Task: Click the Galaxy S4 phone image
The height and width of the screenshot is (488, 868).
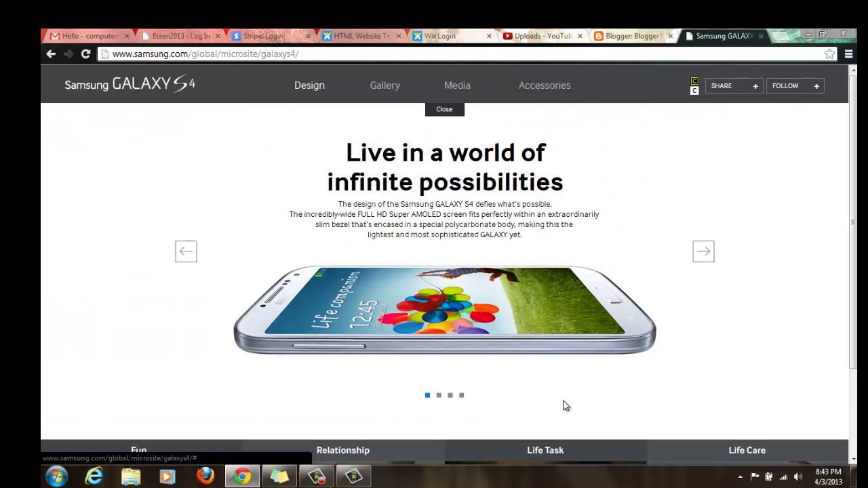Action: [x=445, y=310]
